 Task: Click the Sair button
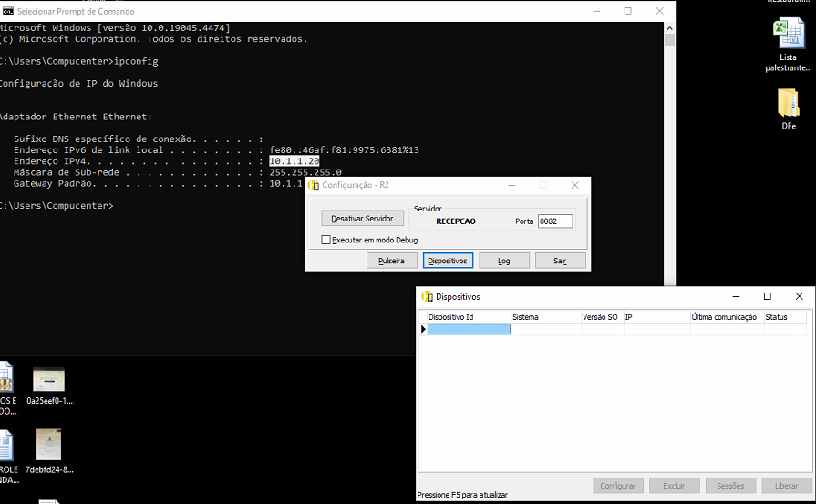pos(560,261)
